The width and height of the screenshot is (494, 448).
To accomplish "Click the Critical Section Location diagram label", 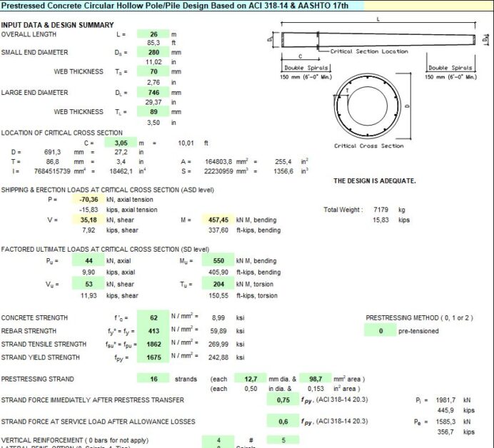I will coord(369,51).
